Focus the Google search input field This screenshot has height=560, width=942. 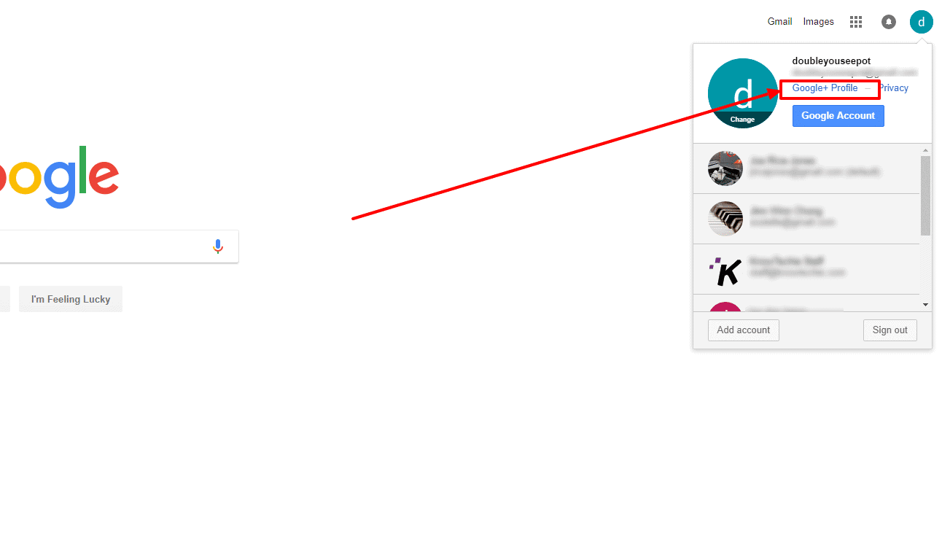click(x=102, y=246)
